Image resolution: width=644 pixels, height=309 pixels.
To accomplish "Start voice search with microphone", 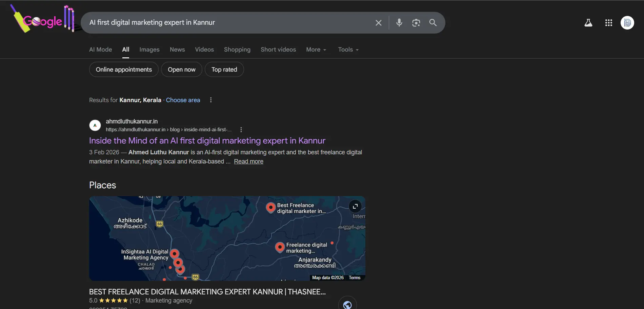I will tap(399, 23).
